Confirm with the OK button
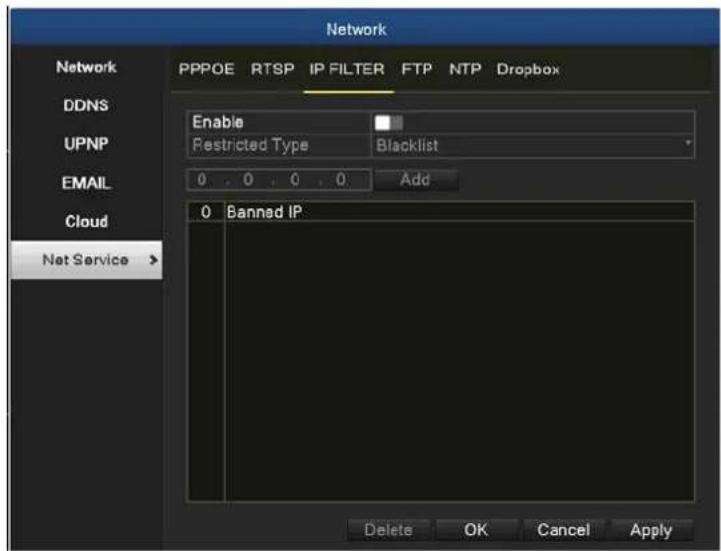Screen dimensions: 721x551 click(x=476, y=530)
